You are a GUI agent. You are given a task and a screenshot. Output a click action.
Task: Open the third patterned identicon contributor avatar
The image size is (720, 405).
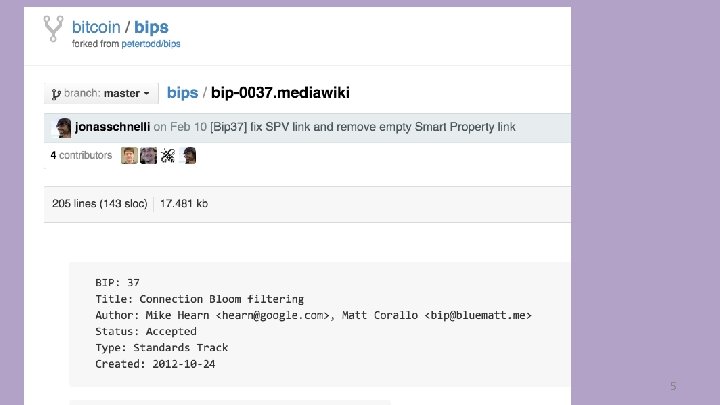click(168, 156)
